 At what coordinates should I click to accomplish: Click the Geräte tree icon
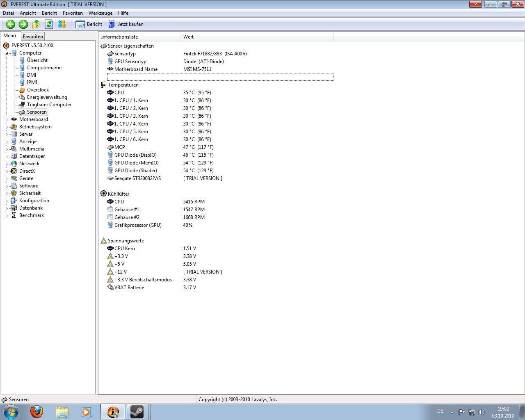[x=14, y=178]
